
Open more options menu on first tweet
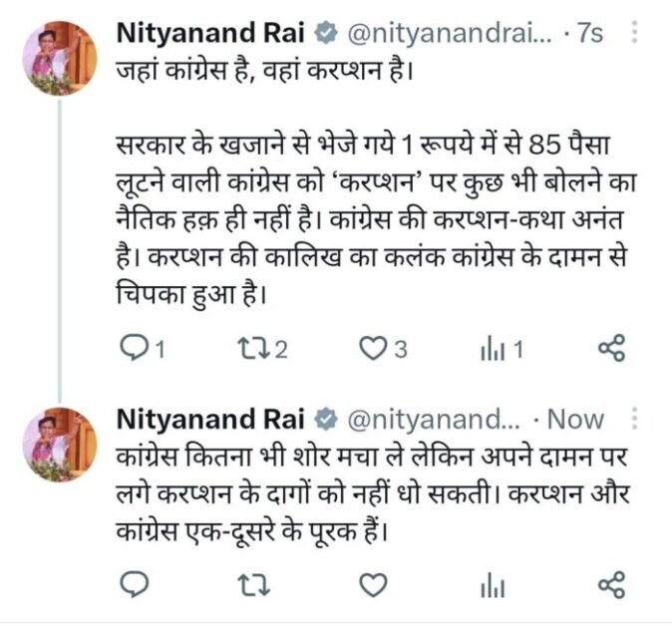point(636,35)
